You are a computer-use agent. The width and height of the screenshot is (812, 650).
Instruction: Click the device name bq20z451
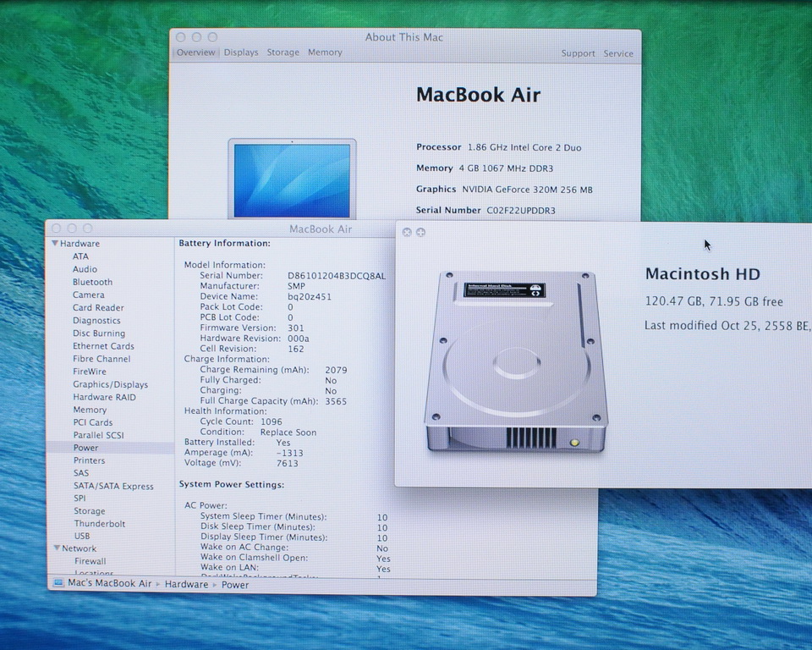click(x=310, y=296)
